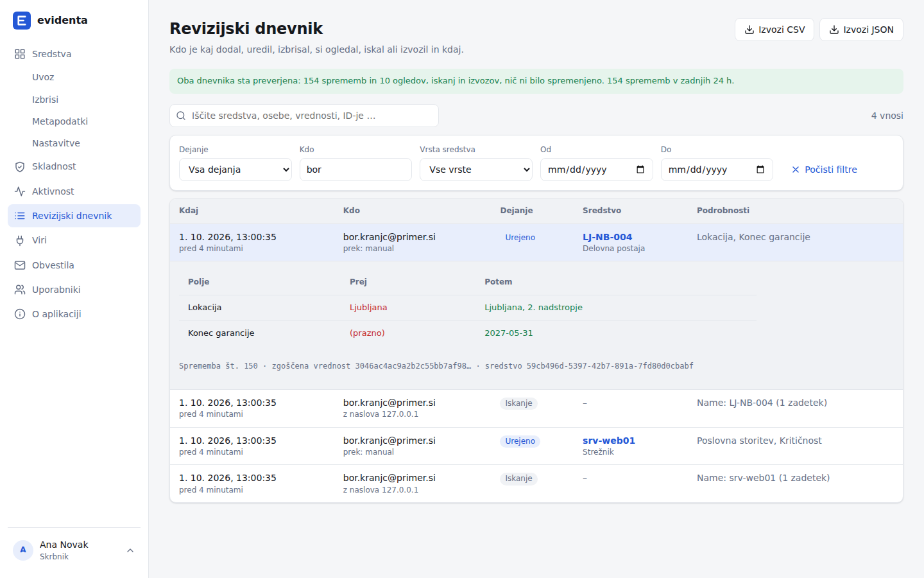Image resolution: width=924 pixels, height=578 pixels.
Task: Collapse the expanded LJ-NB-004 edit row
Action: [x=536, y=242]
